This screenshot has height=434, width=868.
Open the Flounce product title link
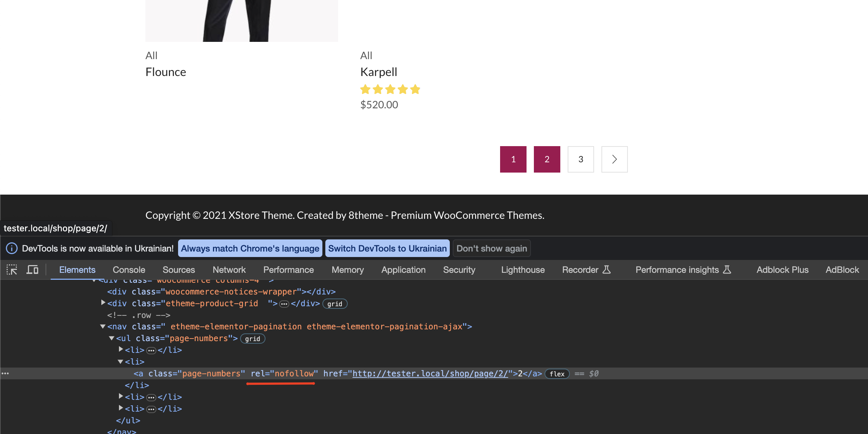pyautogui.click(x=166, y=72)
